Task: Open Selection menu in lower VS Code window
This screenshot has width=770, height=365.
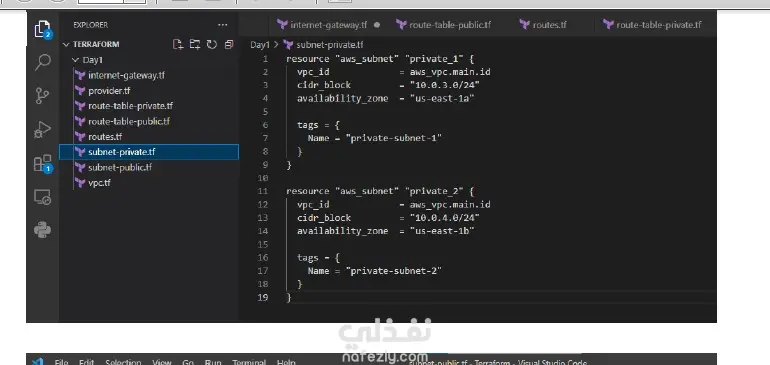Action: tap(123, 363)
